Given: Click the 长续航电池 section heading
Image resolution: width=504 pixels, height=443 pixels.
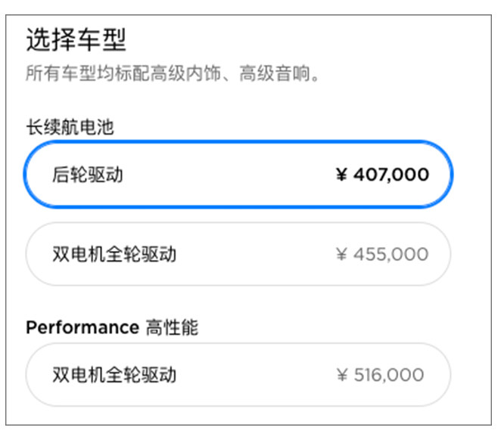Looking at the screenshot, I should [70, 127].
